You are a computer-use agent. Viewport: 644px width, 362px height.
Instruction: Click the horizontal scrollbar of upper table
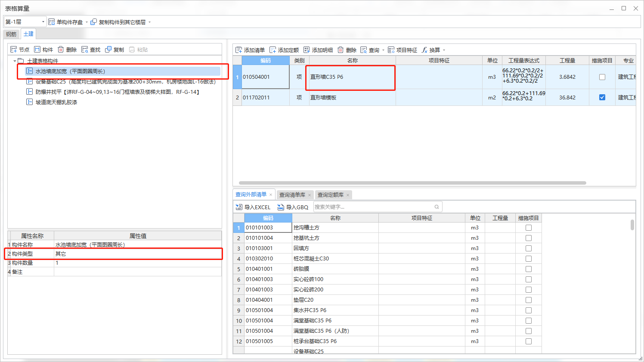coord(412,183)
